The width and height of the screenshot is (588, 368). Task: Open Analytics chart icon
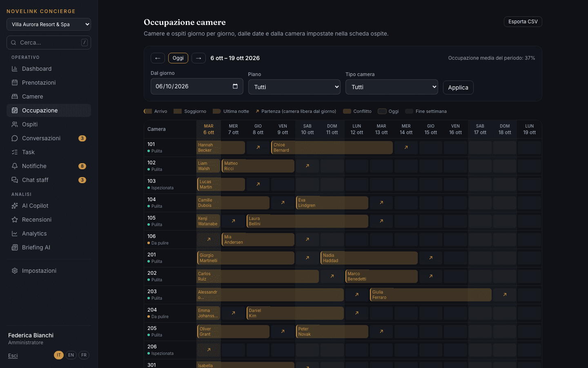point(15,233)
